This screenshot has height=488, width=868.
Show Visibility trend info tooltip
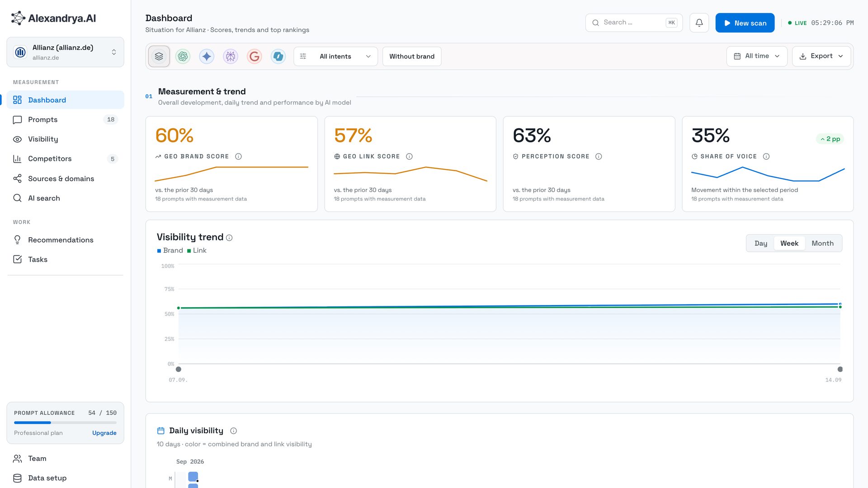(229, 238)
